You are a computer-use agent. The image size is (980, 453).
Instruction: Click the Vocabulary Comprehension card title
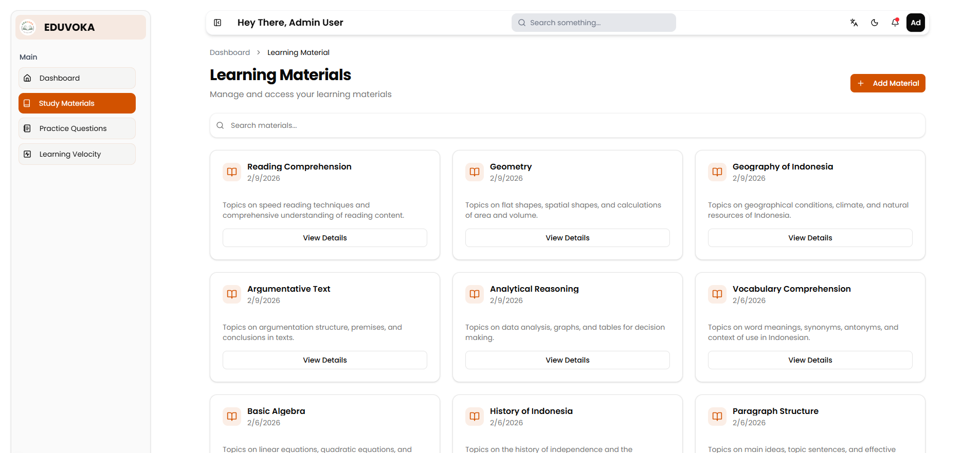point(792,289)
